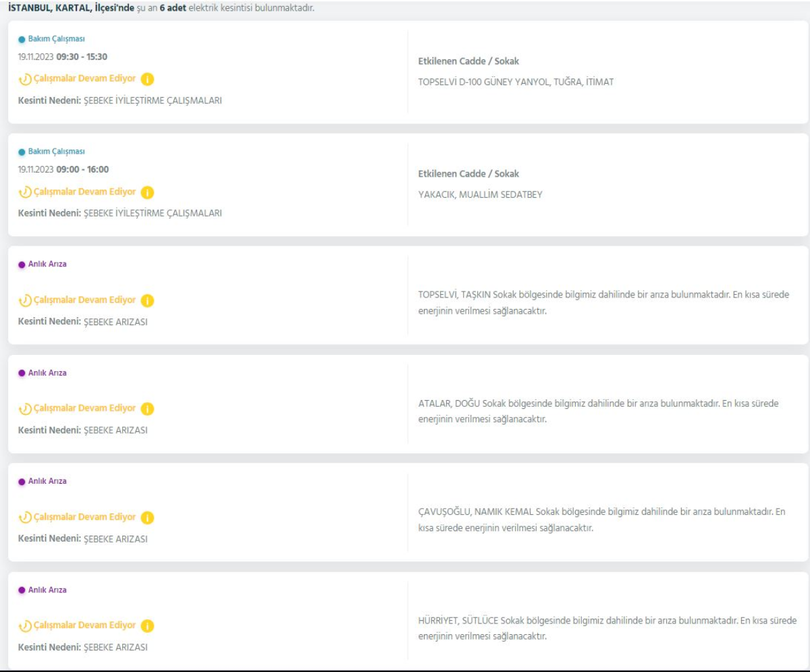Click clock icon on HÜRRİYET fault status

24,626
